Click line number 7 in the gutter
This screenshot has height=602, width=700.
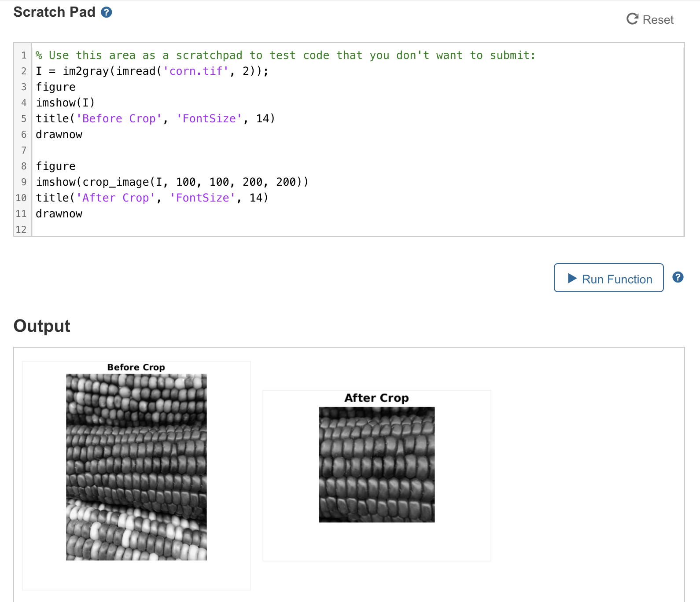pos(24,150)
